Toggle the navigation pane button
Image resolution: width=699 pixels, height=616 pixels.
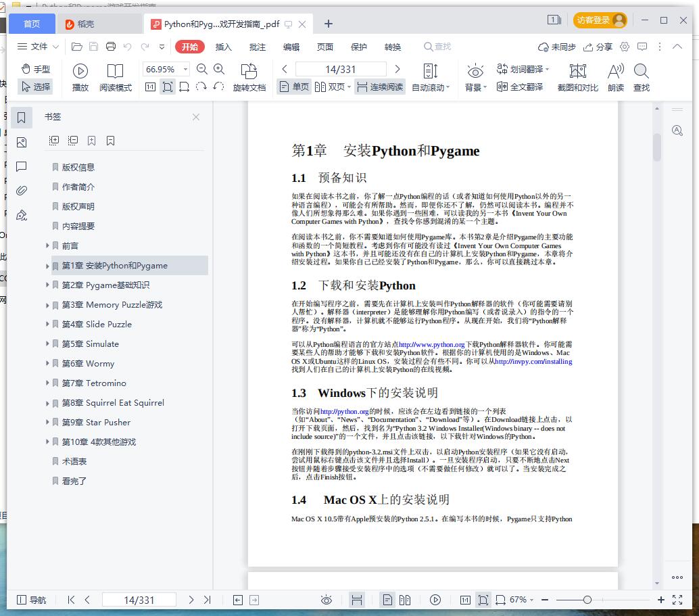[x=31, y=600]
